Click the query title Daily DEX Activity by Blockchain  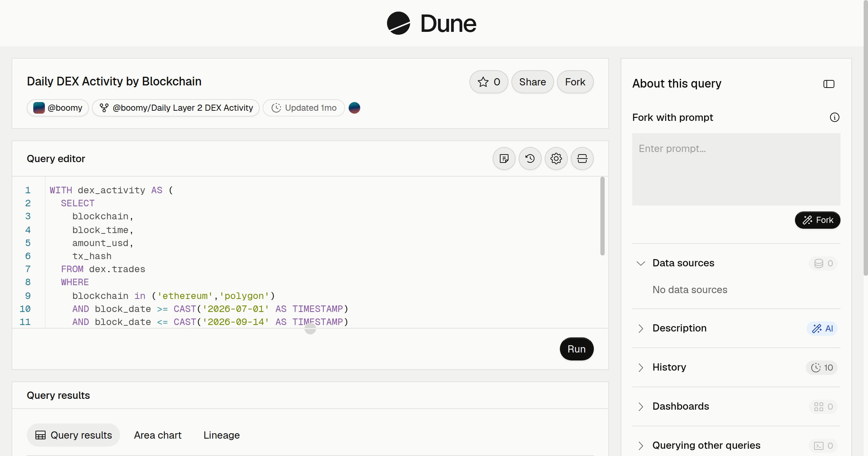coord(114,81)
